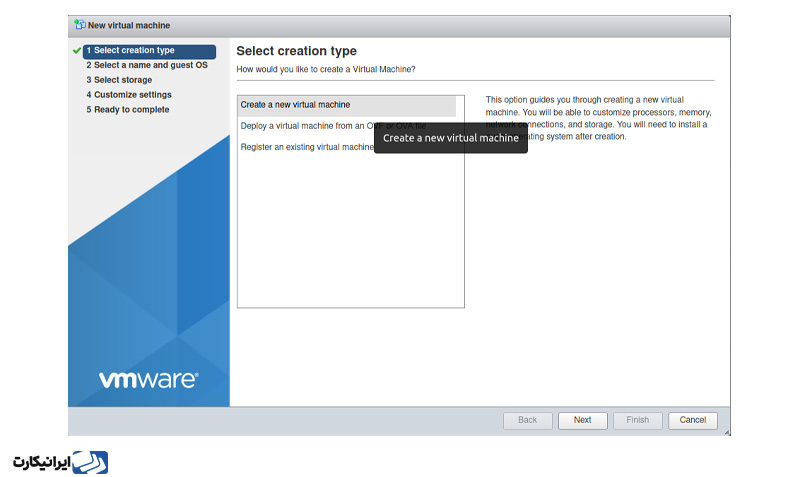Click the green checkmark beside step 1
This screenshot has width=800, height=477.
(x=77, y=51)
